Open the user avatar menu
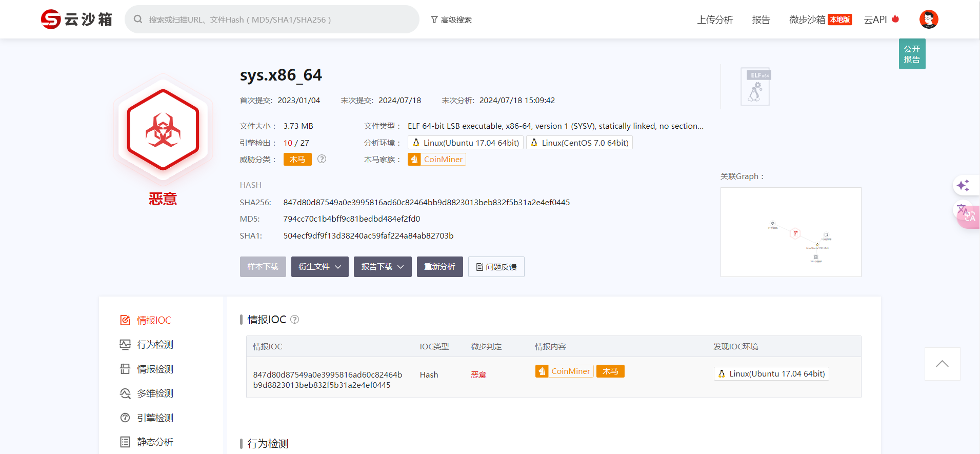Screen dimensions: 980x454 pyautogui.click(x=929, y=19)
